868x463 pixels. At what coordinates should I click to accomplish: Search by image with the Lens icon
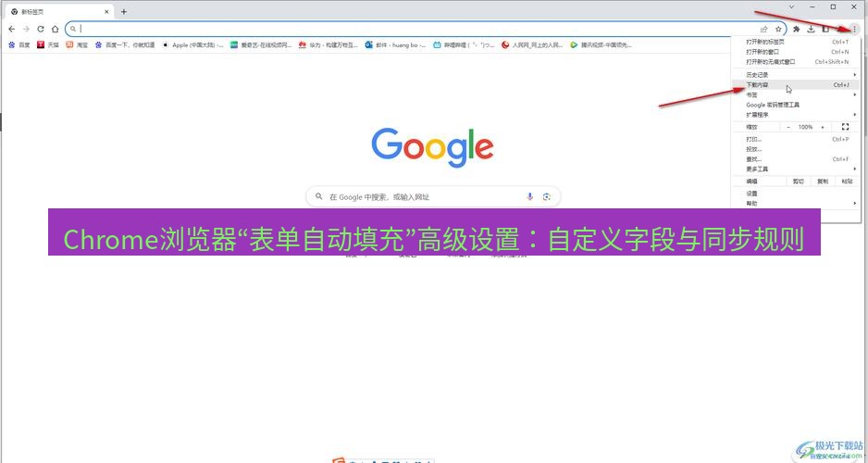547,196
